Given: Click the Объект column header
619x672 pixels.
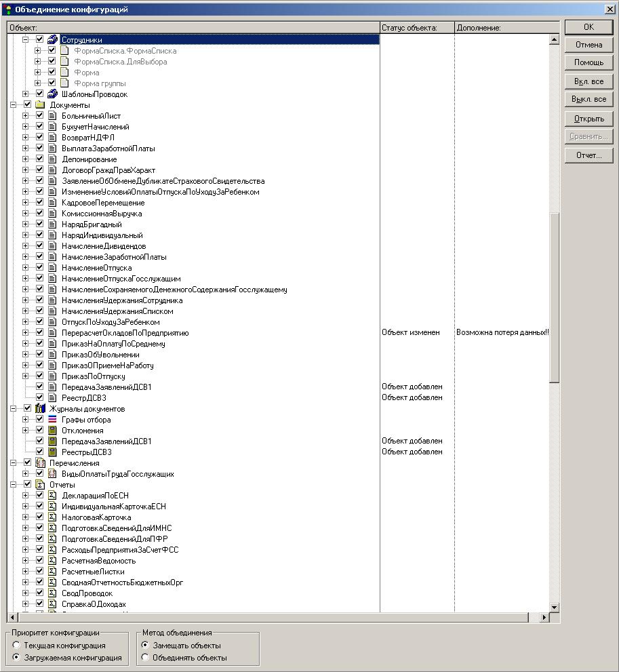Looking at the screenshot, I should [x=193, y=28].
